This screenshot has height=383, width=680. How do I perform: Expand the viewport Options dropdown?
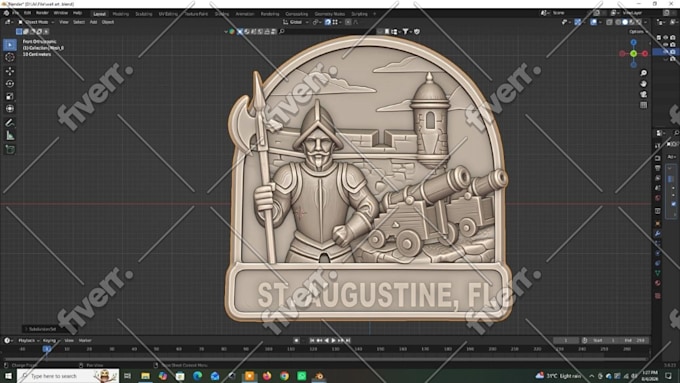click(638, 32)
